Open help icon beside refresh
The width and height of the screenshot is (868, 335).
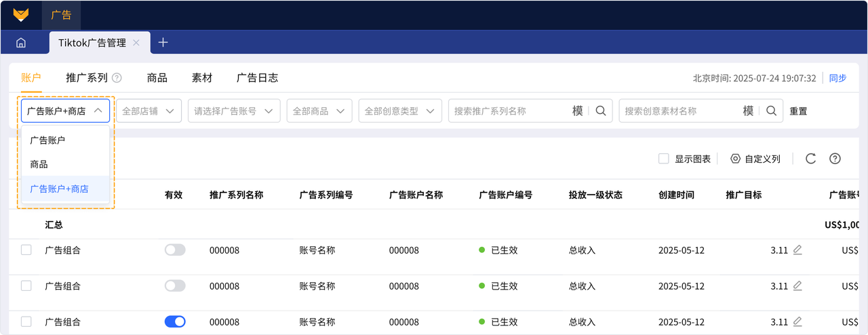(x=835, y=159)
